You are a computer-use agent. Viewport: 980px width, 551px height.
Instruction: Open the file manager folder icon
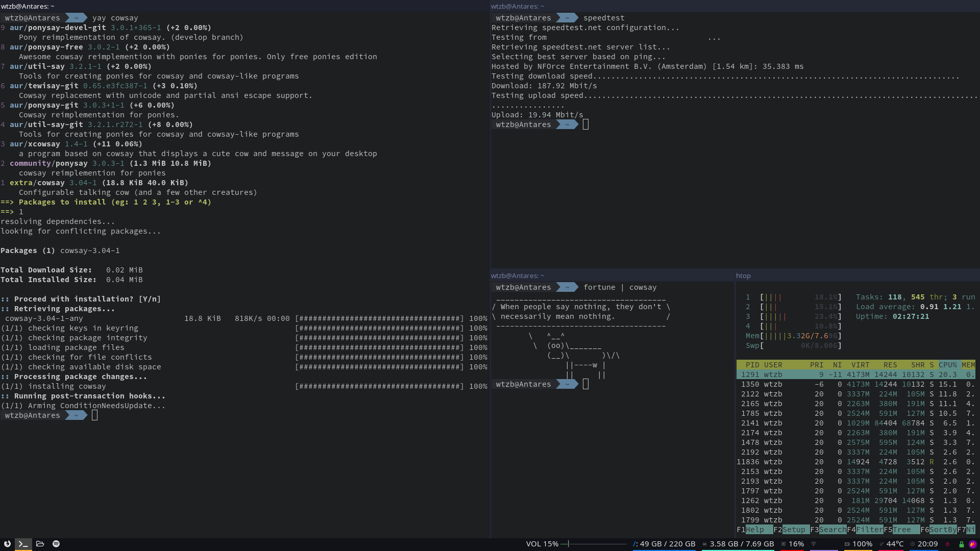coord(40,544)
